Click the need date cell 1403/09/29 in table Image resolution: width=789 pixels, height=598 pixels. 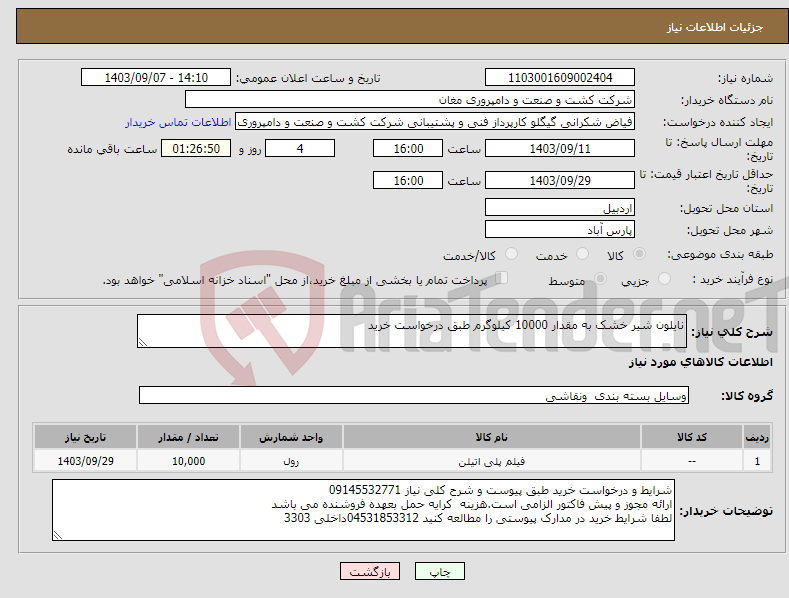coord(85,461)
